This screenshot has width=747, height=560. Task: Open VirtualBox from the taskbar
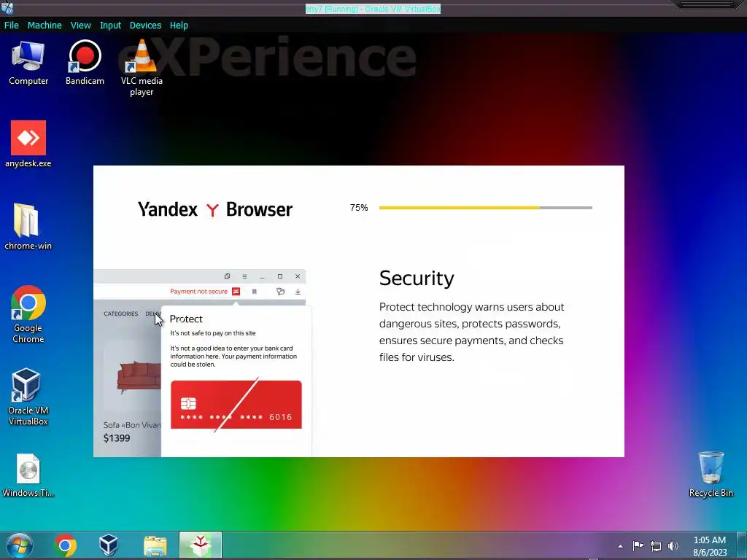click(x=108, y=545)
